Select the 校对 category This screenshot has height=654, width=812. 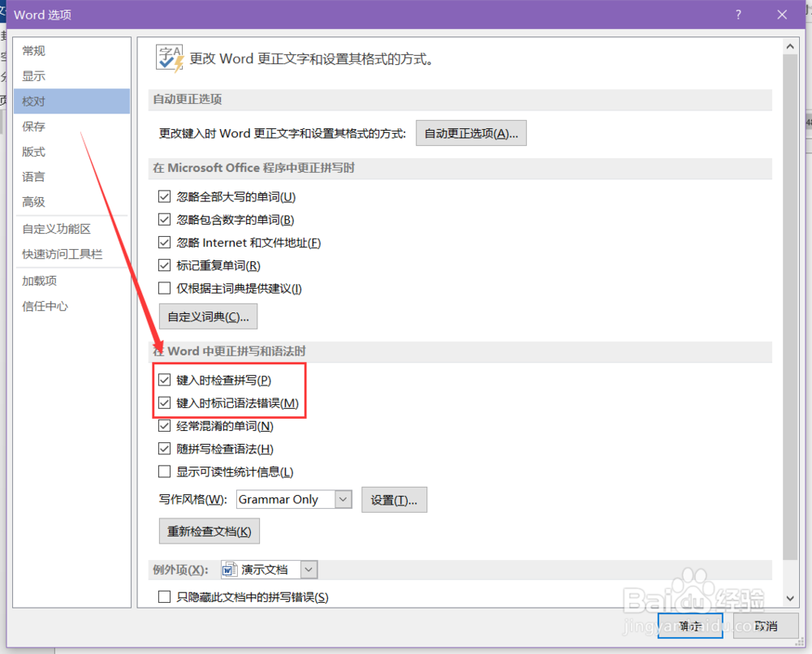72,101
